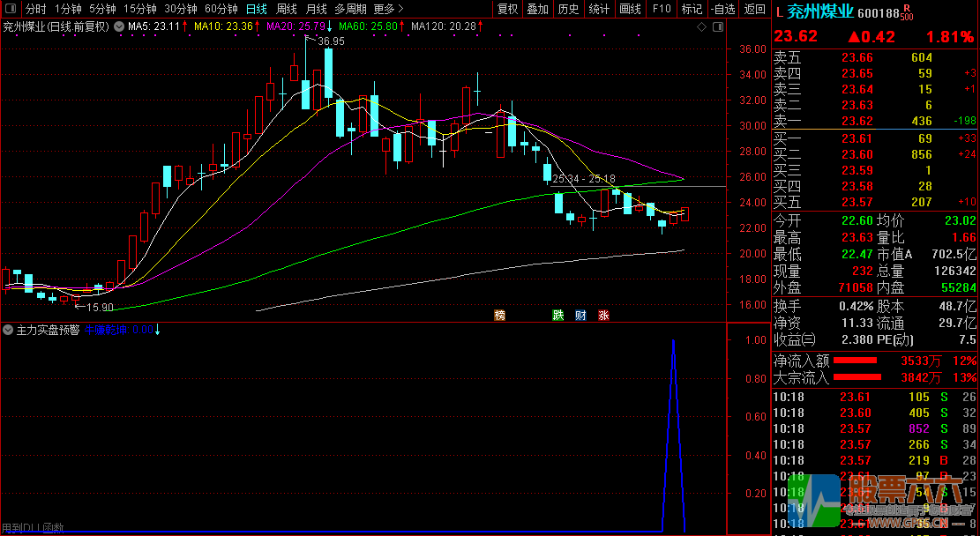Click the 榜 marker below the chart
Viewport: 980px width, 536px height.
(500, 315)
